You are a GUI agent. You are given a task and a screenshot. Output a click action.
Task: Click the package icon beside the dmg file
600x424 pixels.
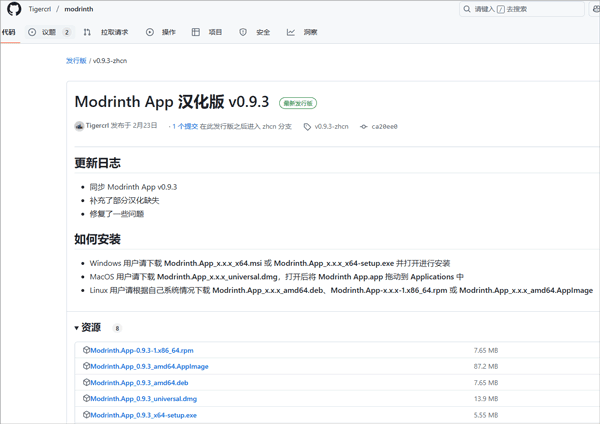click(86, 398)
